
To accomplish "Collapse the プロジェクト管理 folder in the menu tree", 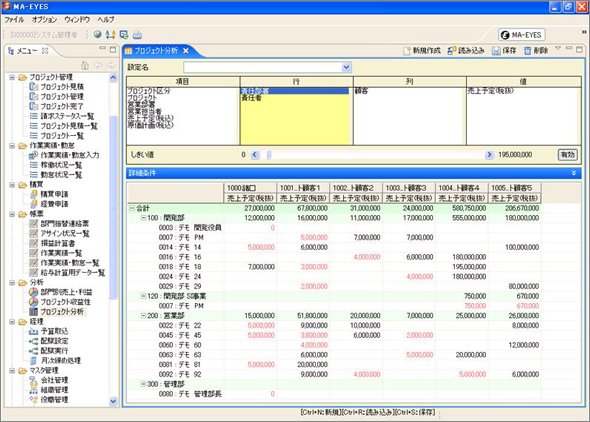I will click(12, 77).
